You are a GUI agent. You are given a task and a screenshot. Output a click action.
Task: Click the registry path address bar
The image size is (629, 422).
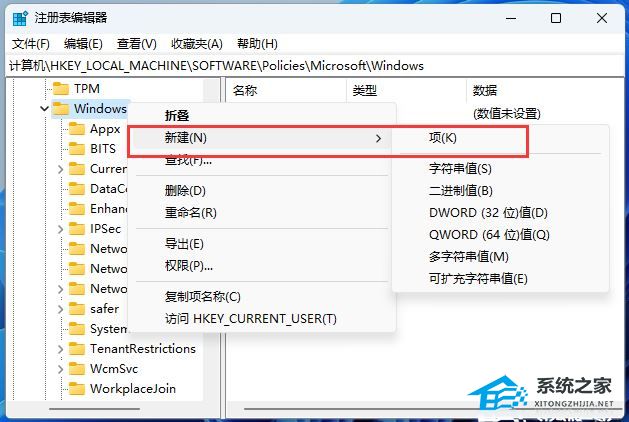click(x=314, y=65)
